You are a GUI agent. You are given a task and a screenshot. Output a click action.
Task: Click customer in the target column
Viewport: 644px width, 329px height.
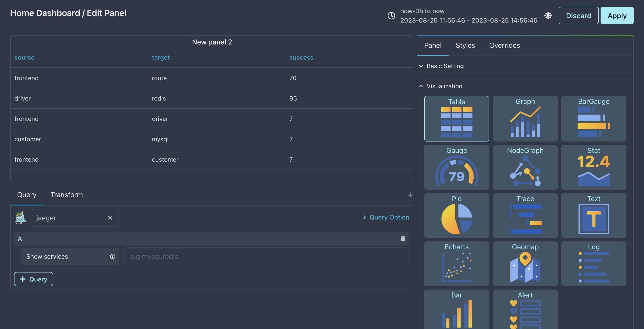pyautogui.click(x=165, y=159)
